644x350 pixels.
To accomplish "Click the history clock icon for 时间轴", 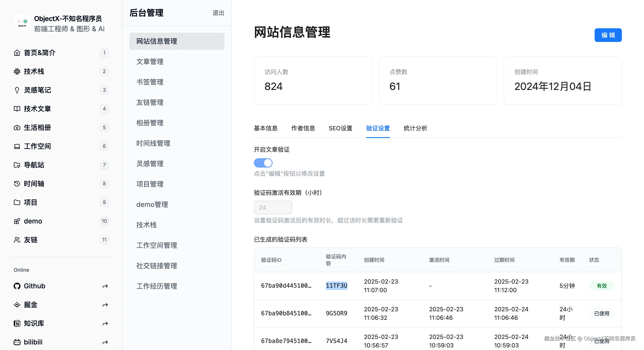I will 17,184.
